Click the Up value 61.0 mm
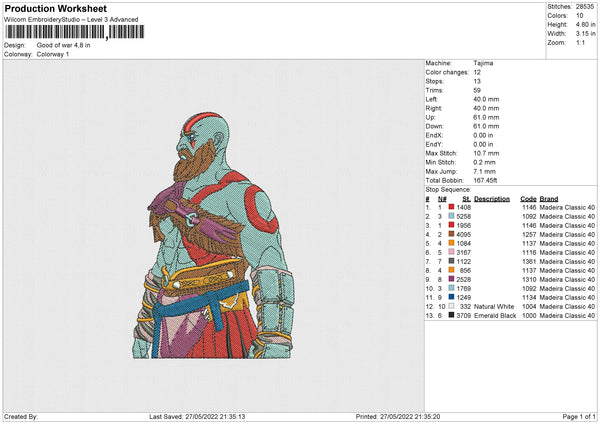 (486, 117)
